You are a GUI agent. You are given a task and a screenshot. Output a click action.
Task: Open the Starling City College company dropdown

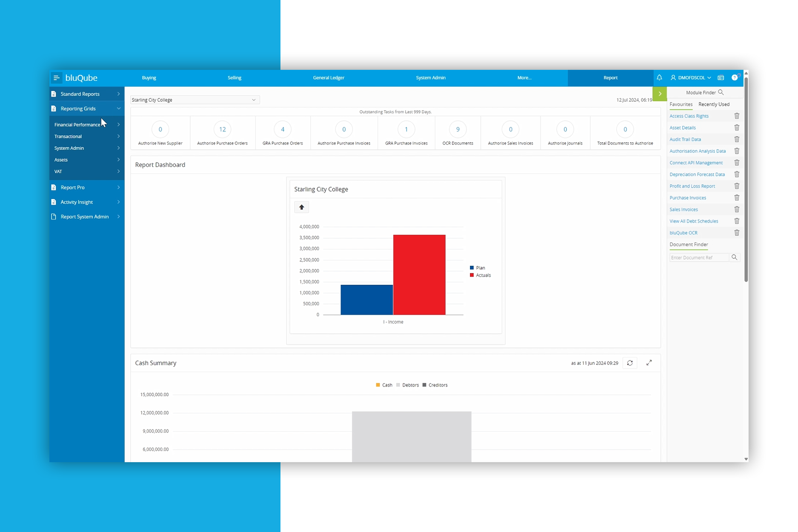195,100
